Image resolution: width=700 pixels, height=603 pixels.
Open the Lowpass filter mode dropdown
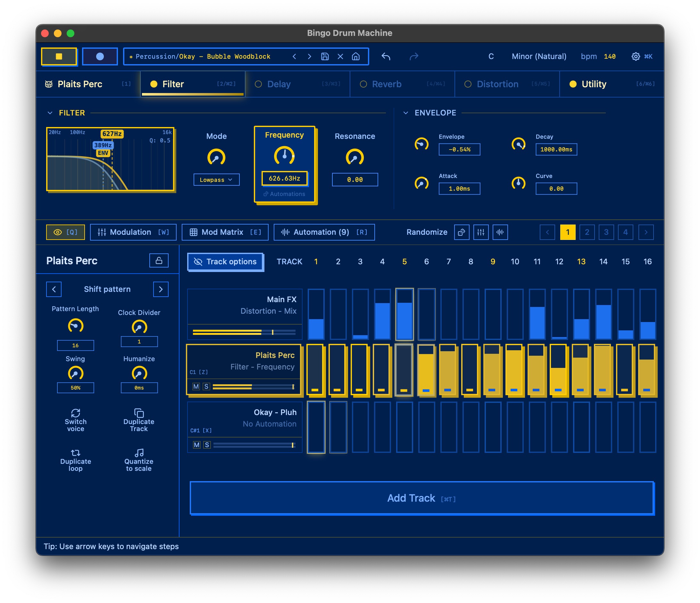pyautogui.click(x=216, y=180)
